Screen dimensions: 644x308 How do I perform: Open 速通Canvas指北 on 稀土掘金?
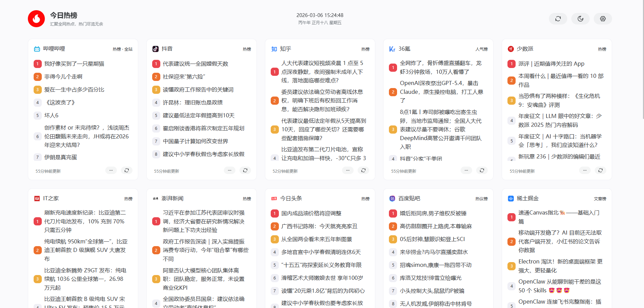tap(559, 217)
